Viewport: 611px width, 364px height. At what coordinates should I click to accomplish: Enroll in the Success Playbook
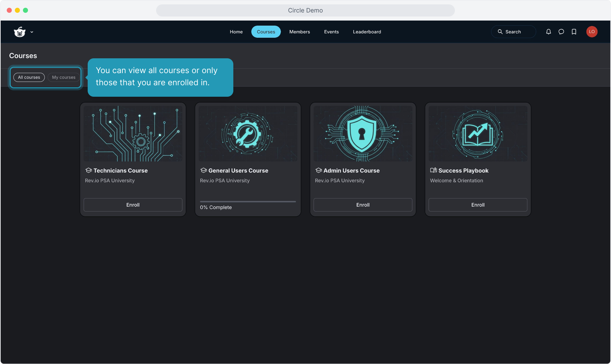pos(478,205)
